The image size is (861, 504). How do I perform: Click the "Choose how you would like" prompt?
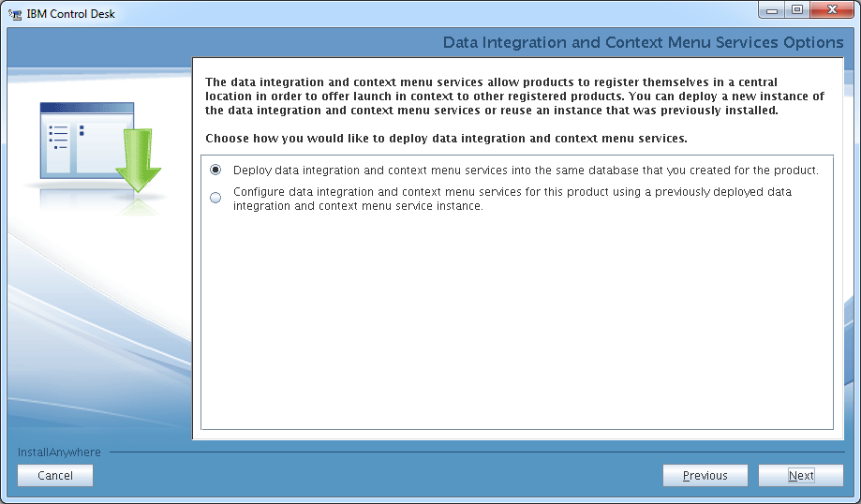click(446, 139)
